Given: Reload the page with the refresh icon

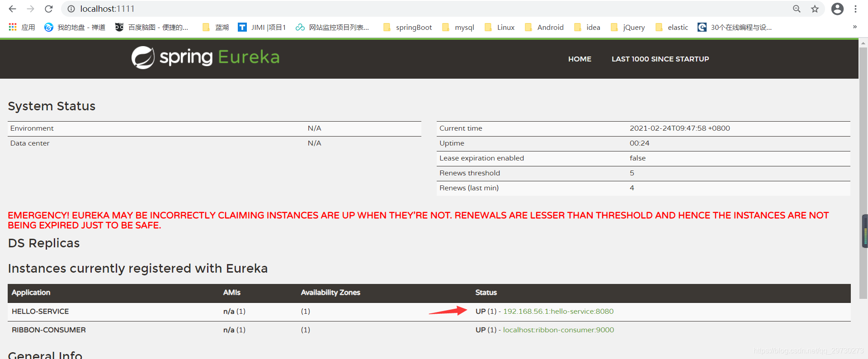Looking at the screenshot, I should [49, 9].
